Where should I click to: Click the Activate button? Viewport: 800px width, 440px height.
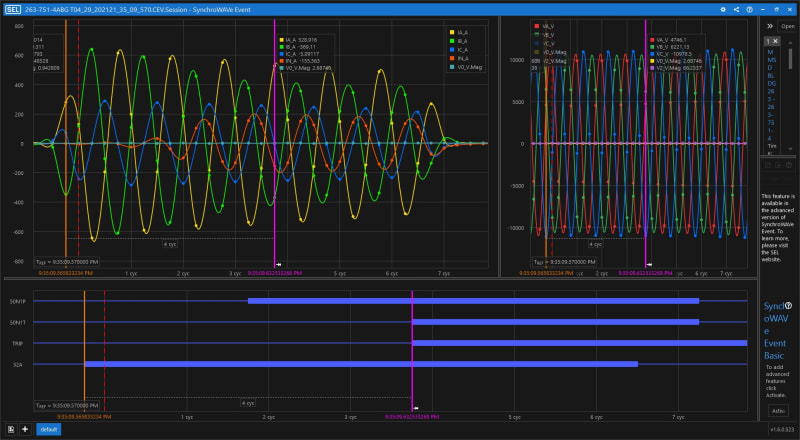click(x=778, y=410)
